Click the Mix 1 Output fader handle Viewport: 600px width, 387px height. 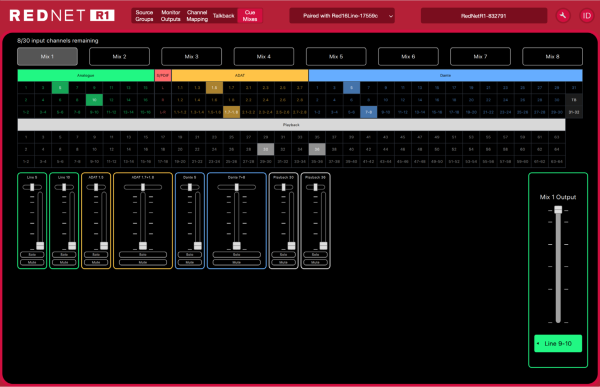click(x=558, y=210)
